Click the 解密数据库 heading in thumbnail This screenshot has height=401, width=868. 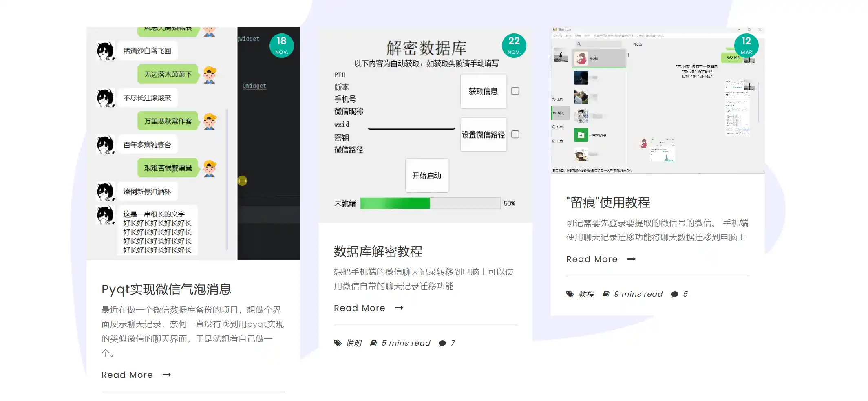point(426,48)
